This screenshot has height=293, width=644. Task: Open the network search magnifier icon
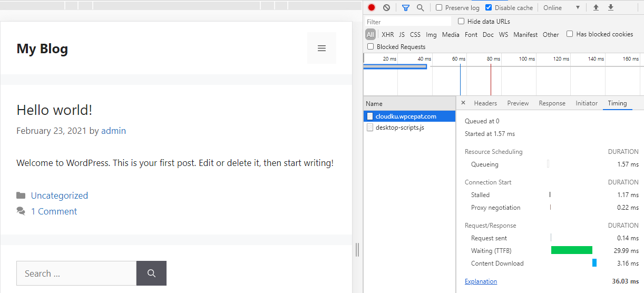(x=420, y=8)
